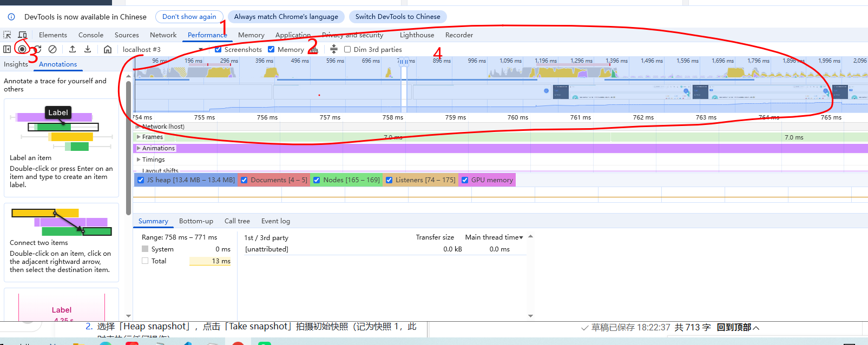This screenshot has width=868, height=345.
Task: Download the current trace profile
Action: 88,49
